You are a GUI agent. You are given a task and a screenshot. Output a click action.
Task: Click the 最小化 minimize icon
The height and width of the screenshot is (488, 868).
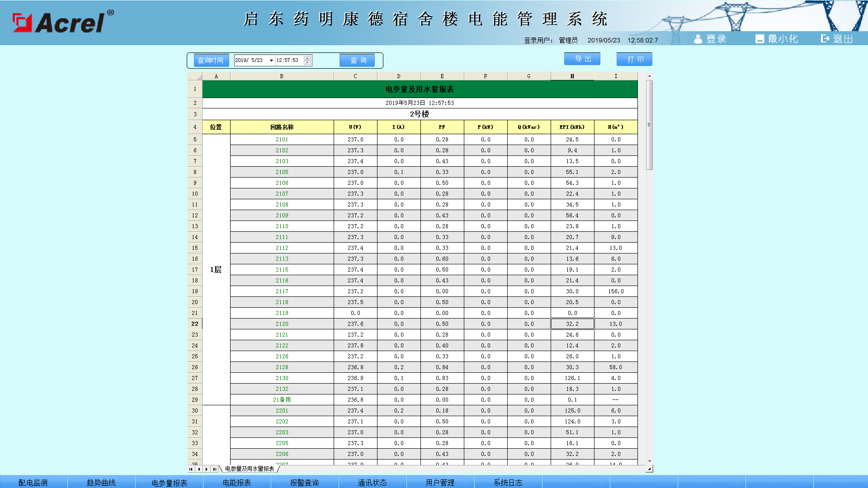[x=759, y=39]
